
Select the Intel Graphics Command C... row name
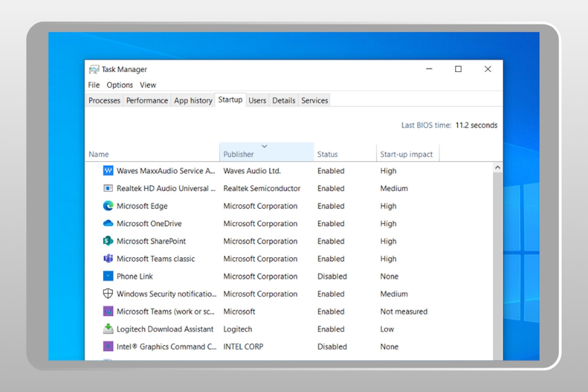click(x=167, y=346)
